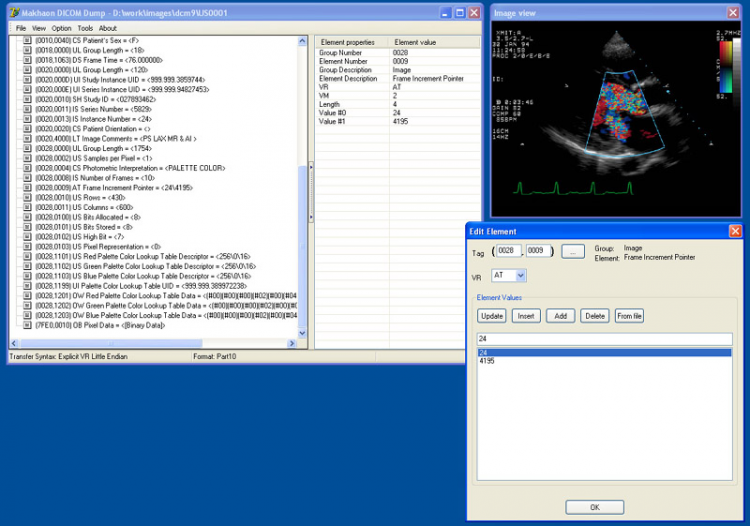Click the icon beside the Image Comments entry

(x=27, y=139)
